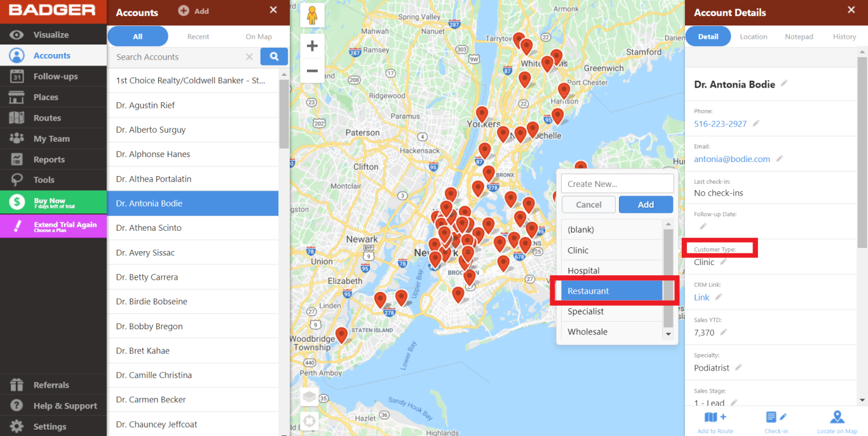Click the Accounts list scrollbar
This screenshot has height=436, width=868.
pyautogui.click(x=284, y=113)
